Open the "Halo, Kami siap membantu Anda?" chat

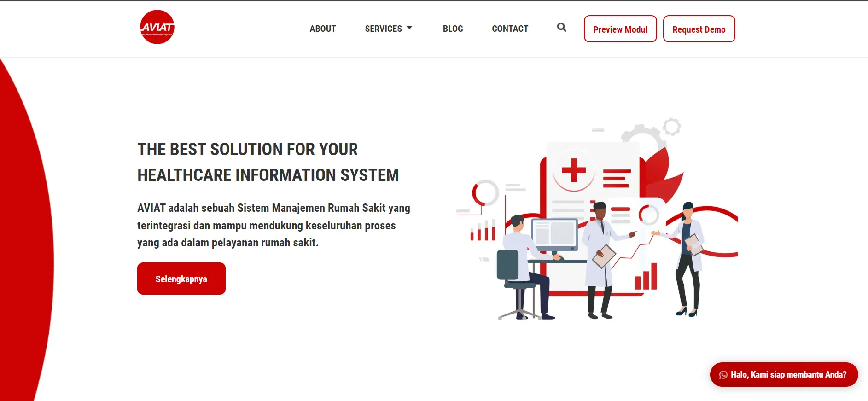coord(788,375)
